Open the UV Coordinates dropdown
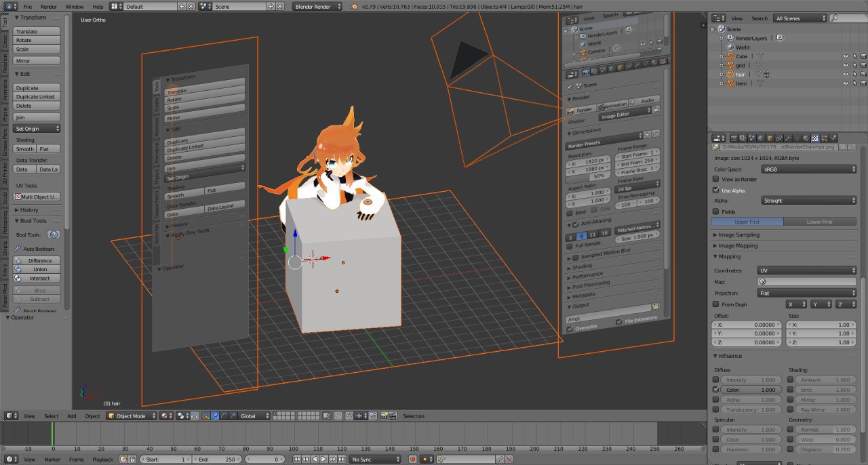868x465 pixels. (807, 270)
